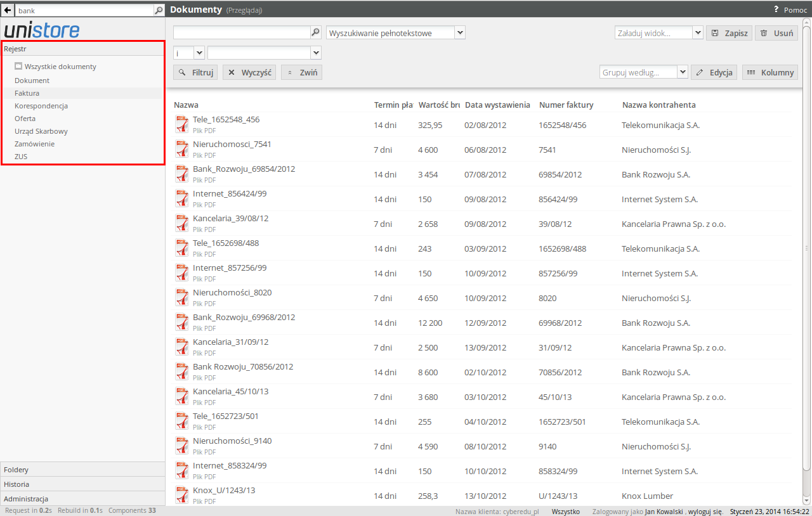The width and height of the screenshot is (812, 516).
Task: Click PDF icon of Kancelaria_39/08/12
Action: pyautogui.click(x=182, y=223)
